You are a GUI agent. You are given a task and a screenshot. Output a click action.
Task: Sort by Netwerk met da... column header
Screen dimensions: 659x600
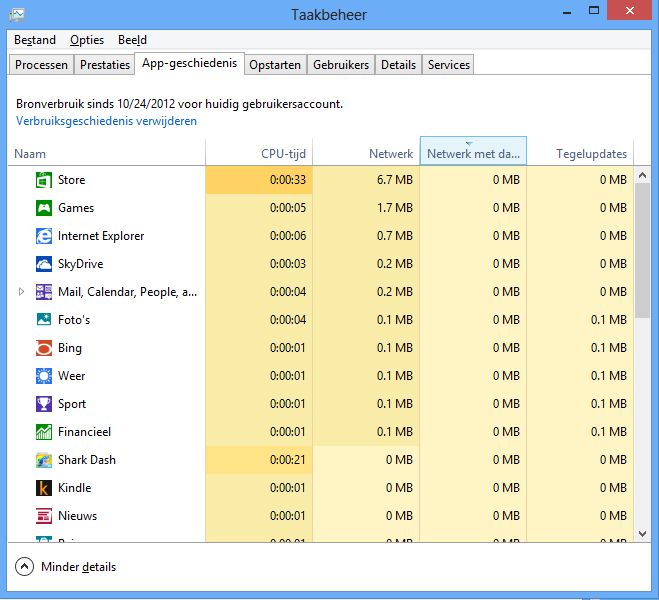(x=473, y=151)
